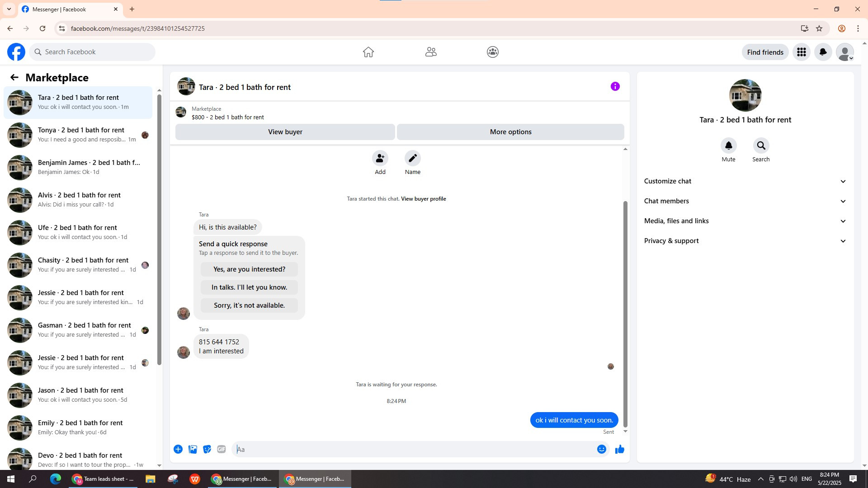The height and width of the screenshot is (488, 868).
Task: Click the chat messages scrollbar
Action: (625, 314)
